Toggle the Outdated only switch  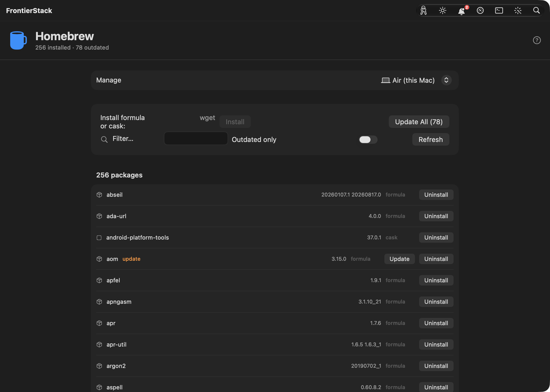pos(368,140)
